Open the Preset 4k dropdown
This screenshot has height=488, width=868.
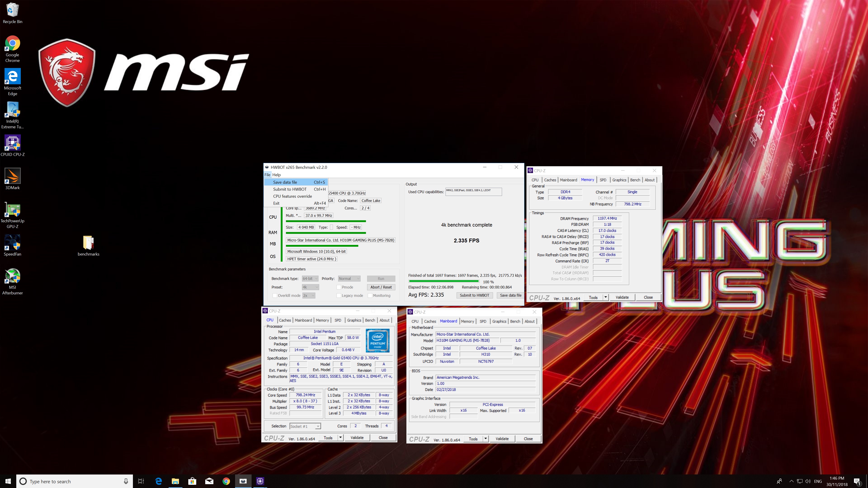tap(310, 287)
